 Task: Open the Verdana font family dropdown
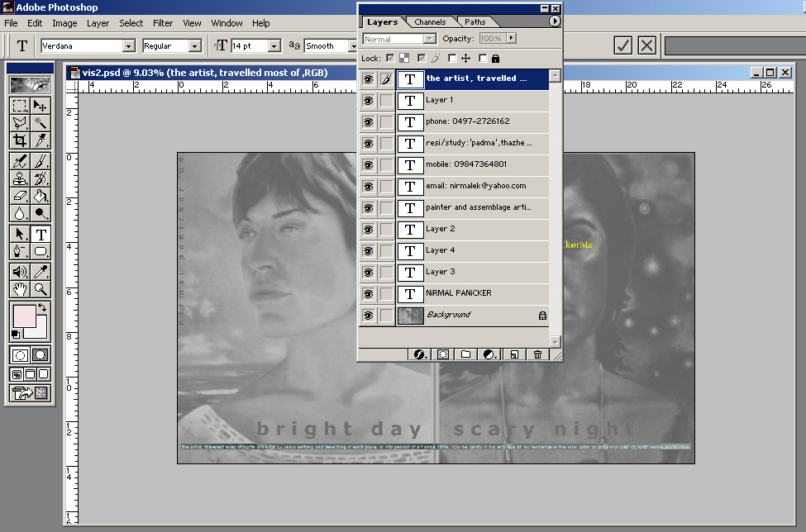pos(128,46)
